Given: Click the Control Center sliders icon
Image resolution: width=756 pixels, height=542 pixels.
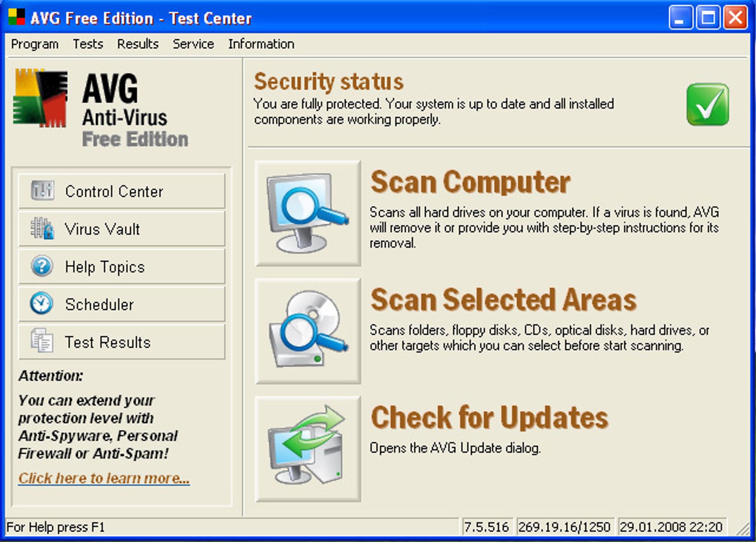Looking at the screenshot, I should [x=42, y=190].
